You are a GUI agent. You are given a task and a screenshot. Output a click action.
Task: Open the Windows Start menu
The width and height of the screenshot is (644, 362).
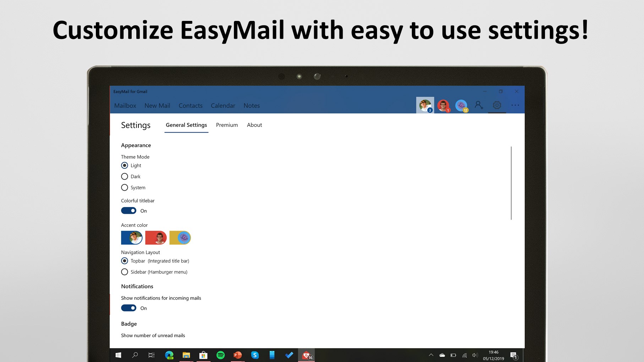click(119, 355)
